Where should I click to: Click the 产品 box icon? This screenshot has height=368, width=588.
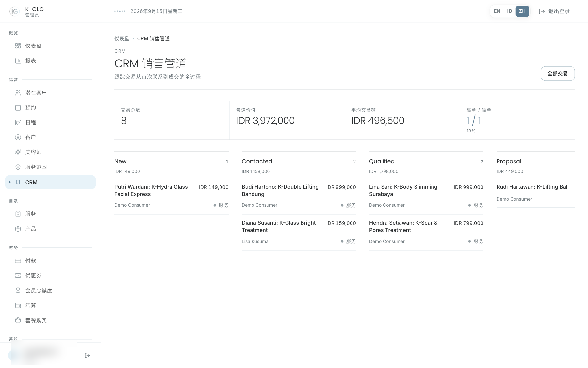coord(18,229)
